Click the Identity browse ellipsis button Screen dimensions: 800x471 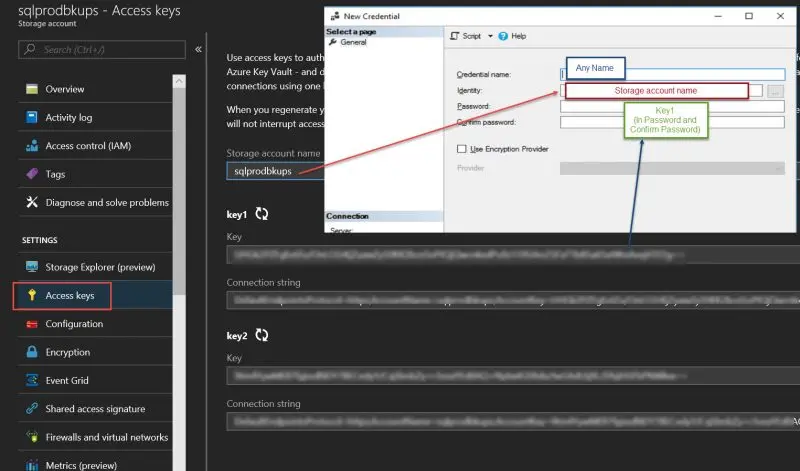775,91
